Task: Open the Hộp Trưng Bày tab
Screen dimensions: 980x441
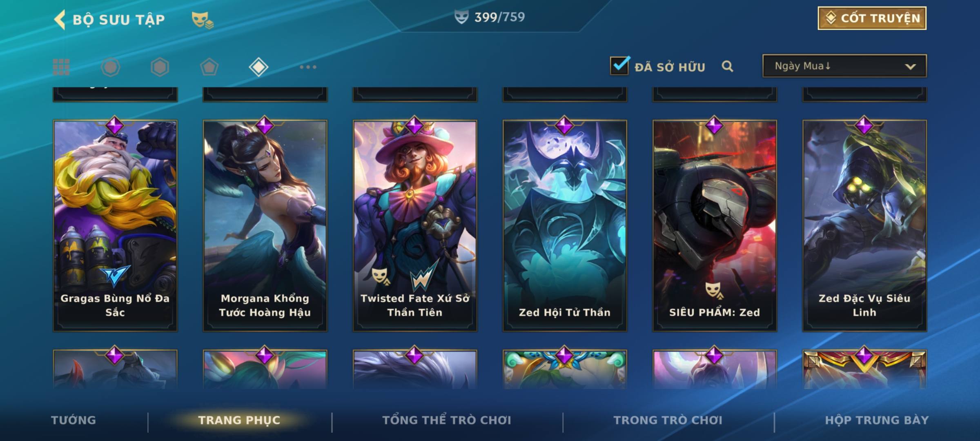Action: click(x=877, y=420)
